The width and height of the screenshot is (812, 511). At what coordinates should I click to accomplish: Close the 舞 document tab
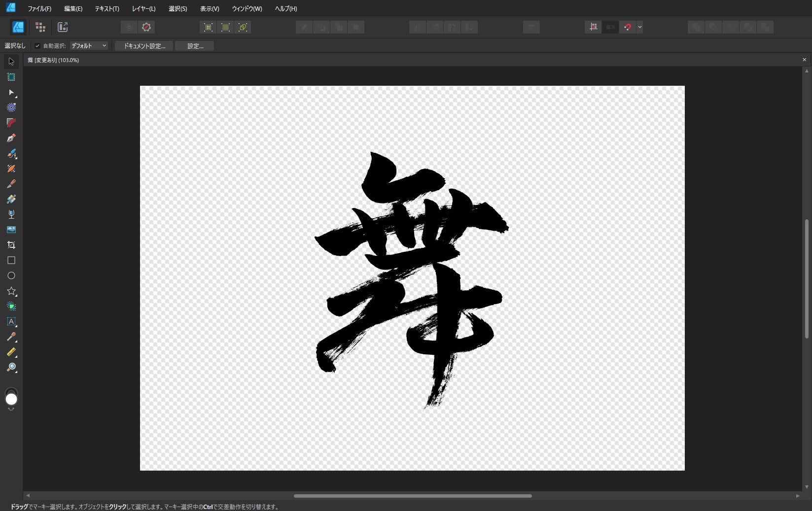(804, 60)
